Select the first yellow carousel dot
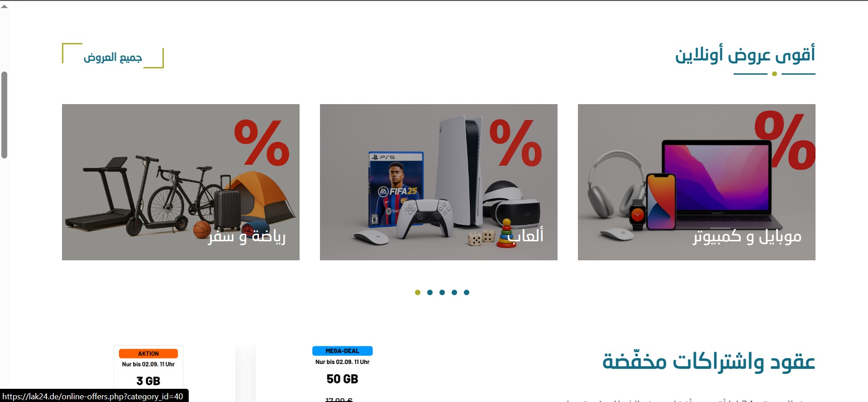This screenshot has height=402, width=868. click(418, 292)
